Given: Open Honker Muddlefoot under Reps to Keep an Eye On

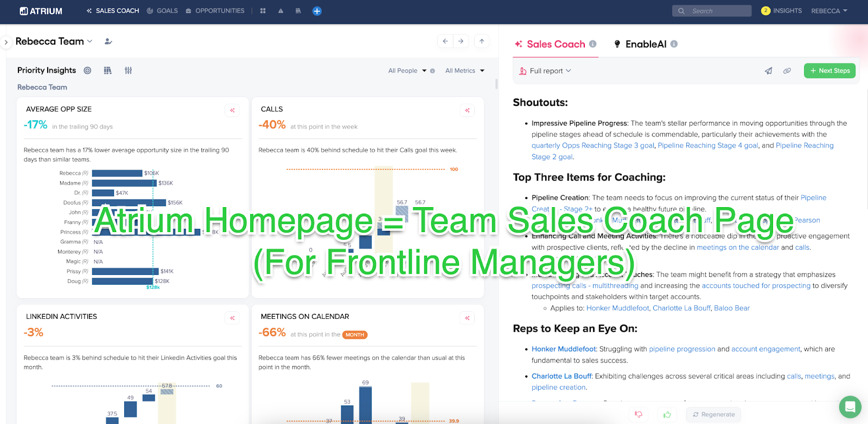Looking at the screenshot, I should pos(564,349).
